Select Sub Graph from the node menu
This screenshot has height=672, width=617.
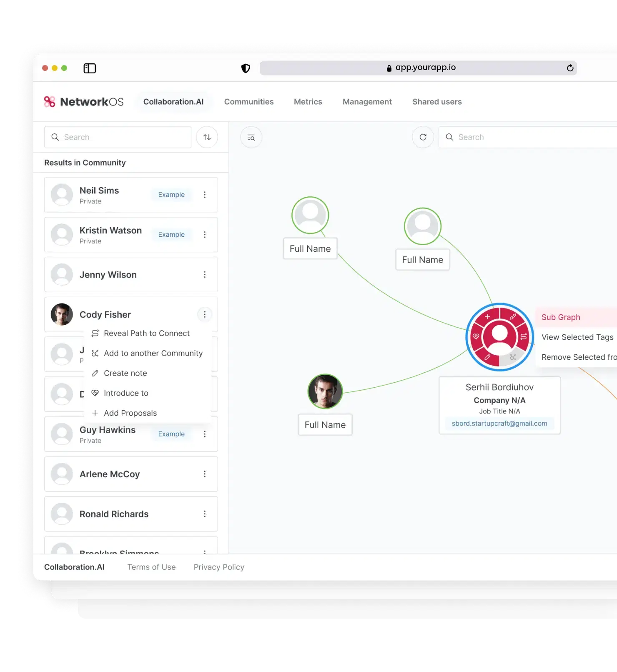point(561,317)
